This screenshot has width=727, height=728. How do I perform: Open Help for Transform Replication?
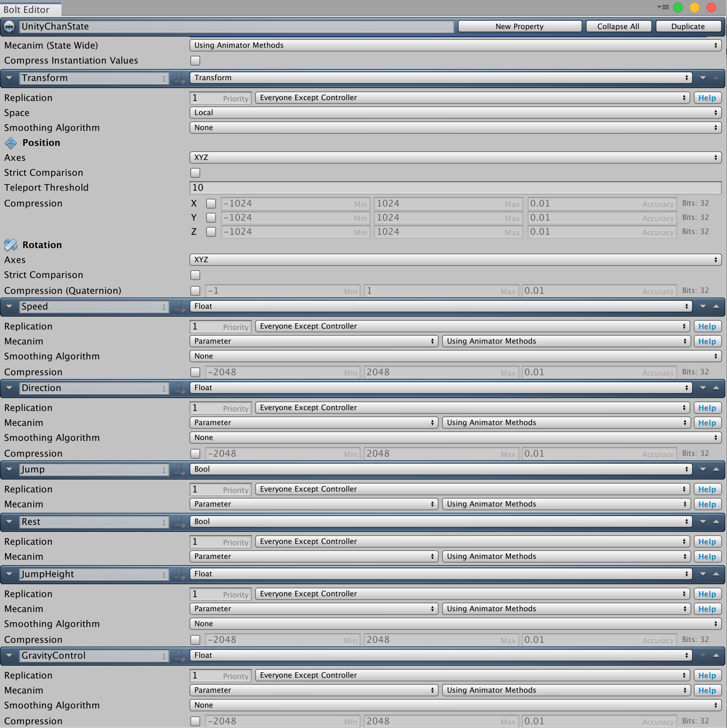click(707, 98)
